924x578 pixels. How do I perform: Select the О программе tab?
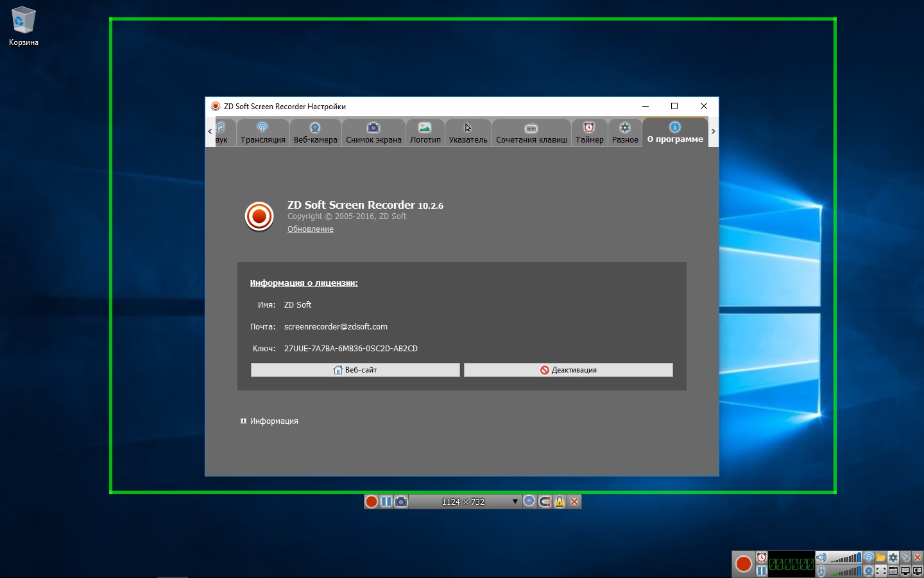pos(675,132)
